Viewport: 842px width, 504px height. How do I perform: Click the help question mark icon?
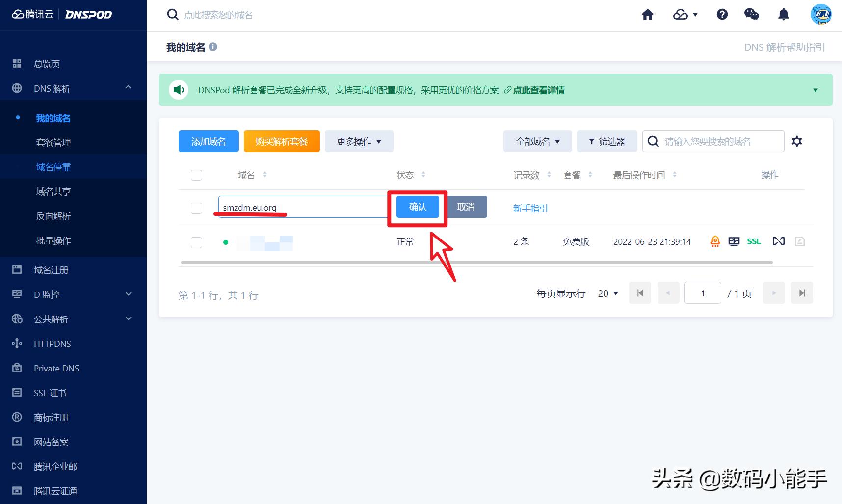point(722,15)
